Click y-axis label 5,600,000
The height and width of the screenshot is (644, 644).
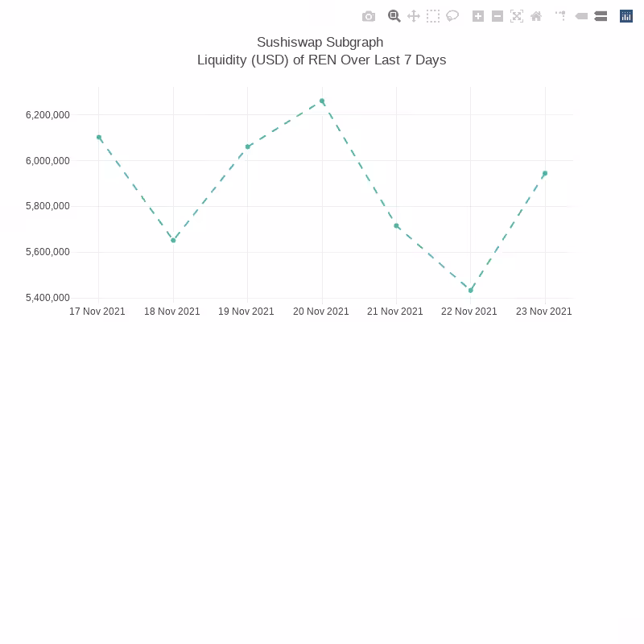[47, 252]
